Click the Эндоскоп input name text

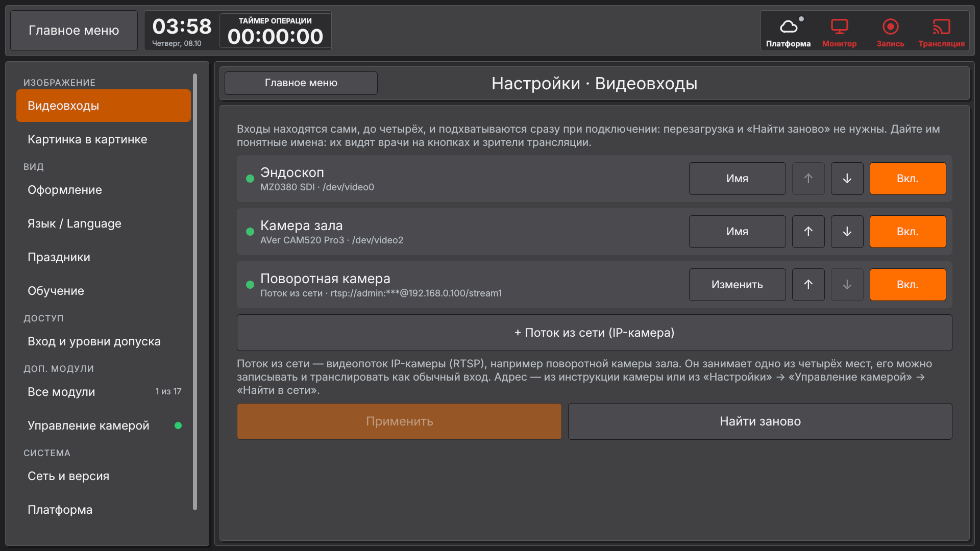(292, 172)
